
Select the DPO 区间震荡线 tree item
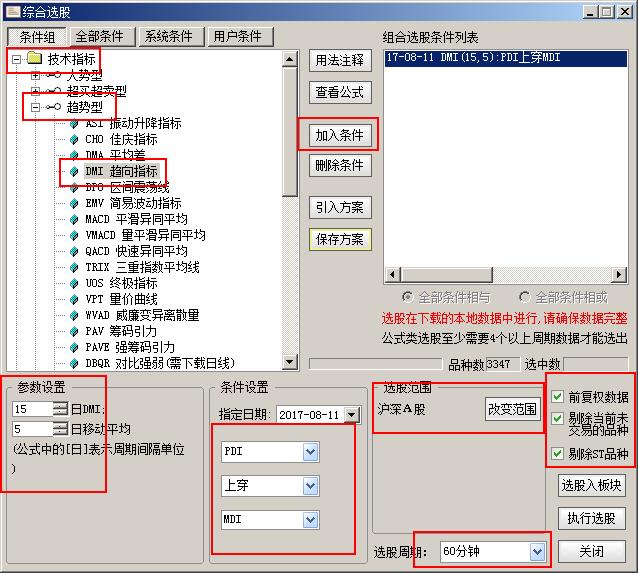pyautogui.click(x=127, y=187)
